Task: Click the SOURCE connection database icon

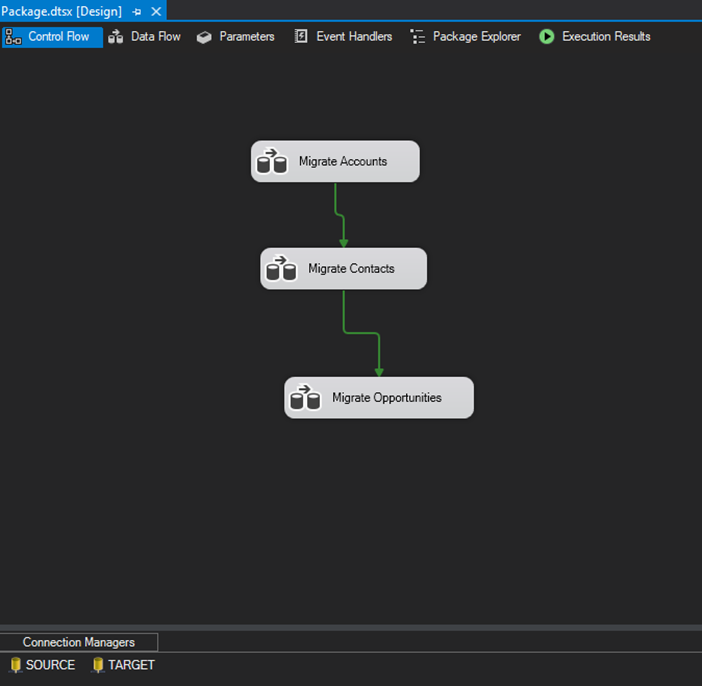Action: (x=16, y=665)
